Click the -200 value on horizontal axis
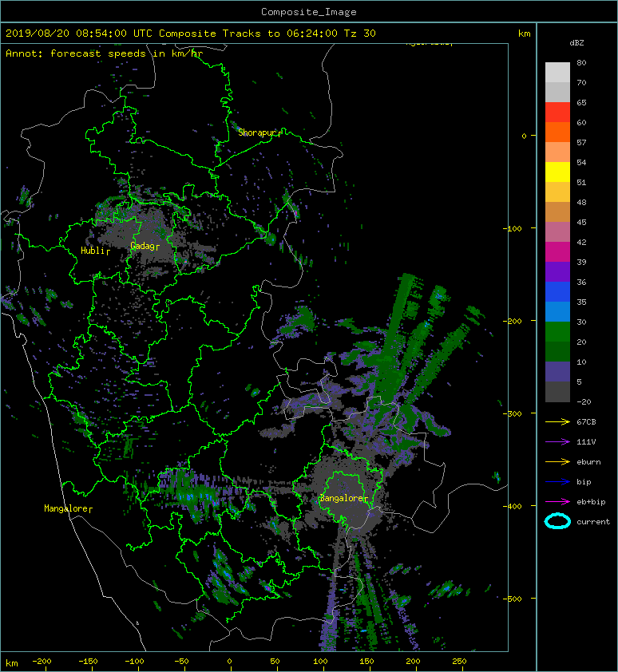Image resolution: width=618 pixels, height=672 pixels. [x=42, y=662]
